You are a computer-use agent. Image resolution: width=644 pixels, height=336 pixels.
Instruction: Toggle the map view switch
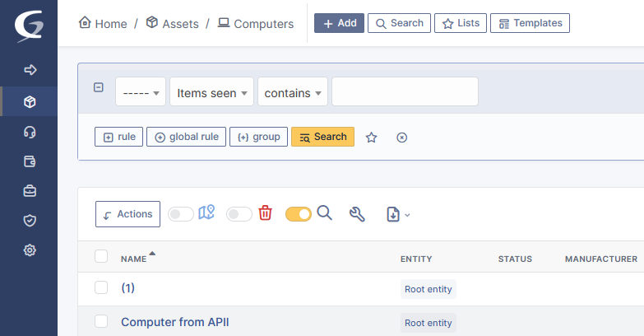[x=181, y=214]
